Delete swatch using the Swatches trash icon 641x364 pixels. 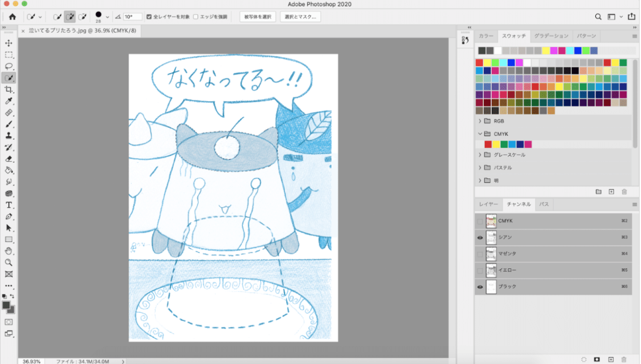(624, 192)
